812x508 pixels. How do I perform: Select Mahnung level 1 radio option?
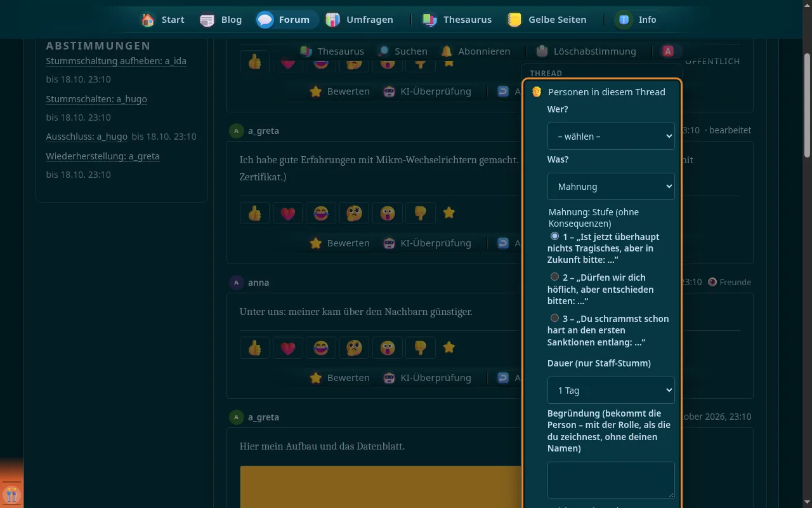tap(555, 236)
